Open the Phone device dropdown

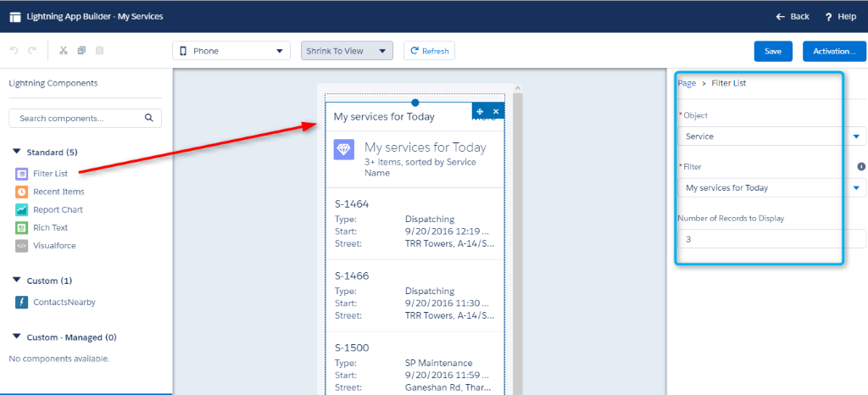231,51
